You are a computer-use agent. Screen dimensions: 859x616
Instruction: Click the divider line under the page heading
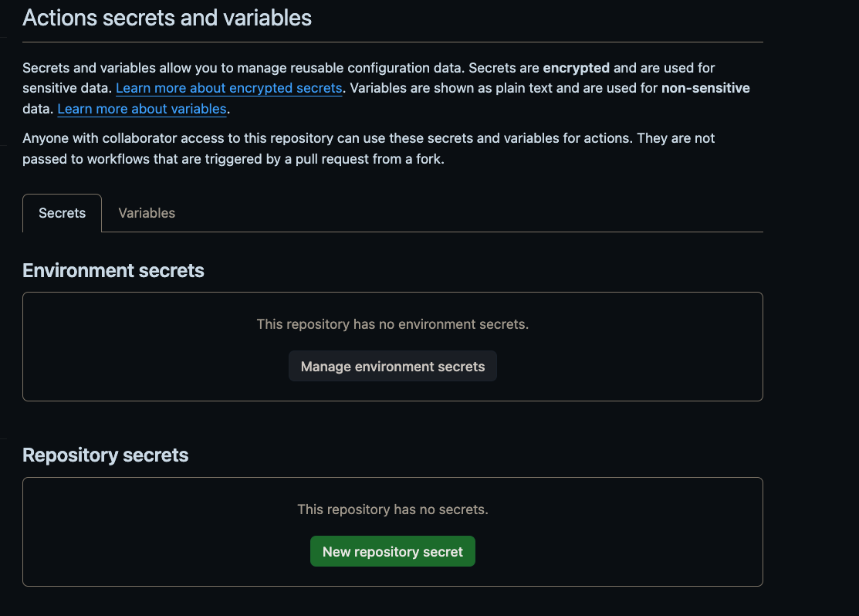point(392,42)
